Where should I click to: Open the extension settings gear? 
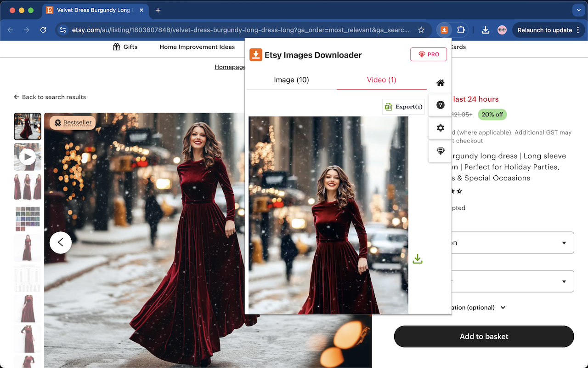coord(440,128)
